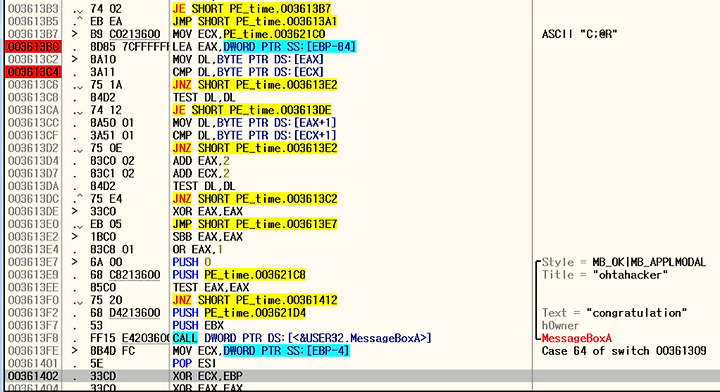This screenshot has height=392, width=720.
Task: Click the instruction CMP DL,BYTE PTR DS:[ECX]
Action: [x=248, y=72]
